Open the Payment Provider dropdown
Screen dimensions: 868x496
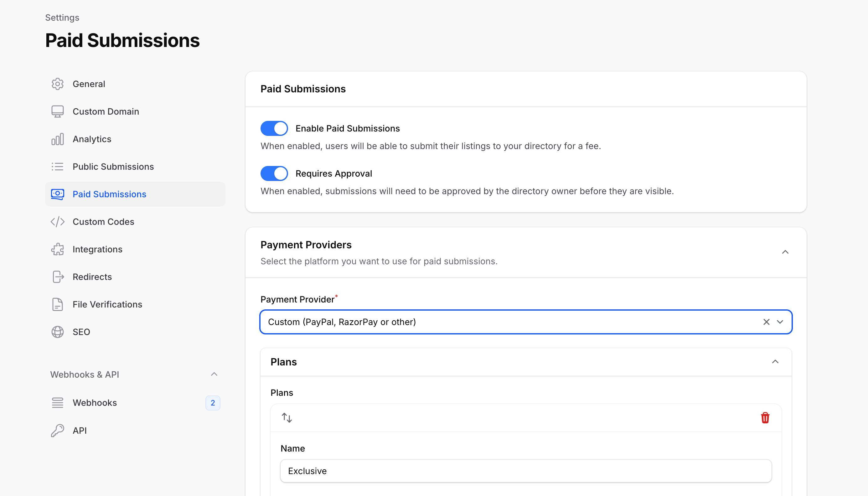780,322
